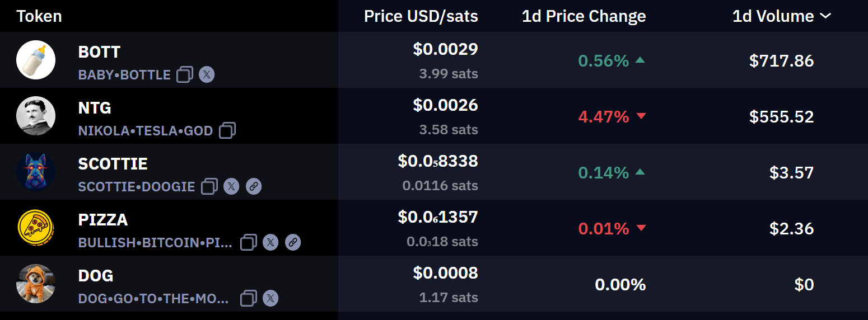Open the PIZZA coin thumbnail
This screenshot has height=320, width=868.
(x=36, y=228)
